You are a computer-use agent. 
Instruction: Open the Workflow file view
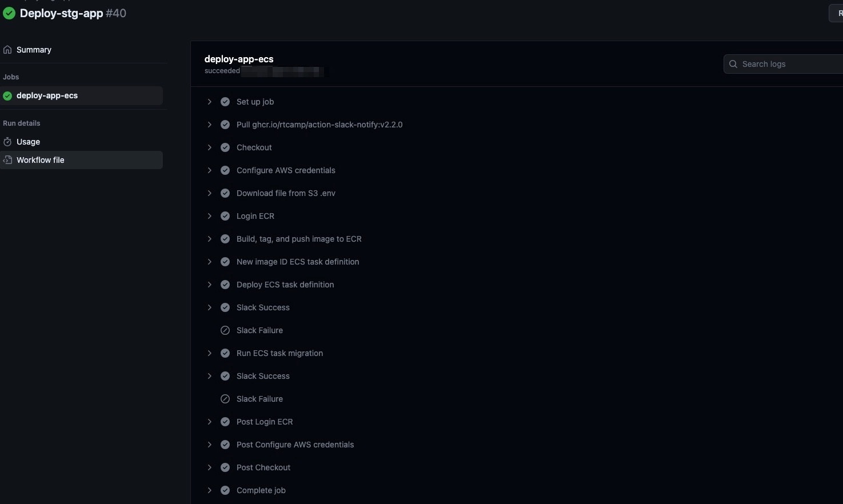click(40, 160)
